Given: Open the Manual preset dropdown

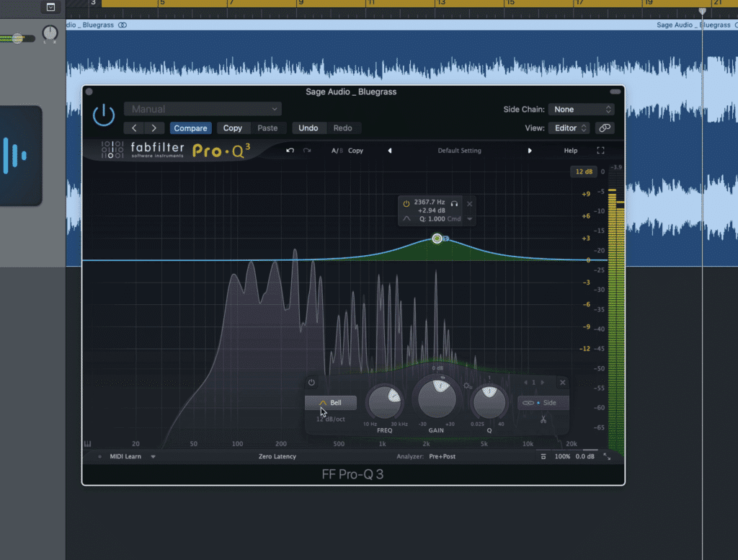Looking at the screenshot, I should pos(203,109).
